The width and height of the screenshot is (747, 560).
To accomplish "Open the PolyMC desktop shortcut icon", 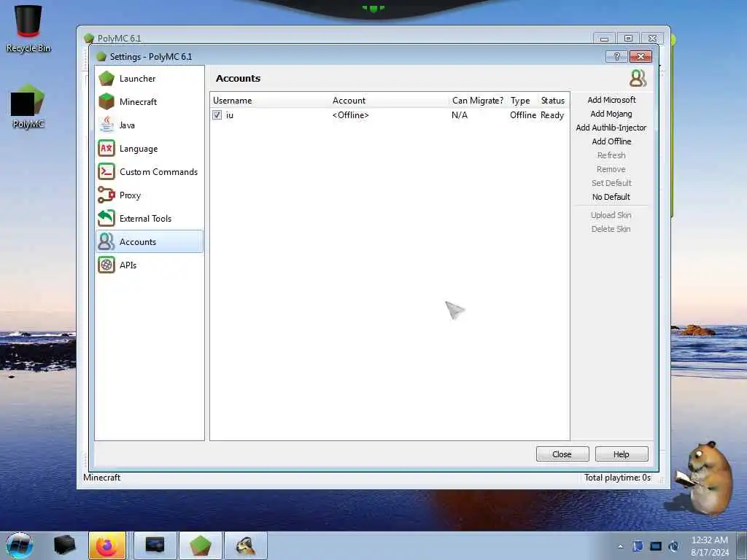I will (x=28, y=107).
